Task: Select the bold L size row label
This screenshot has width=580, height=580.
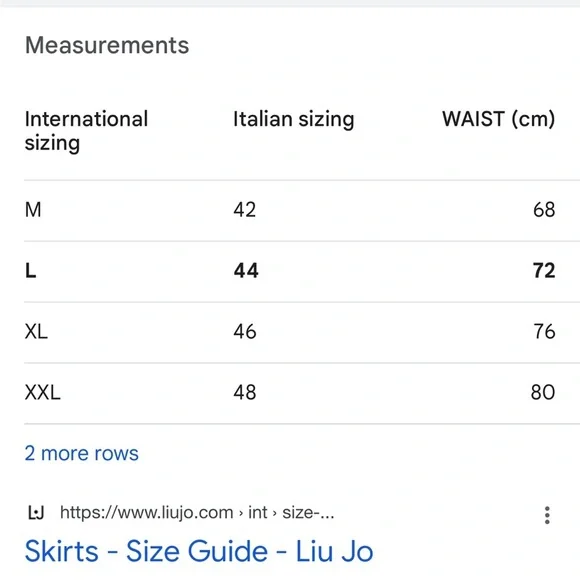Action: tap(30, 270)
